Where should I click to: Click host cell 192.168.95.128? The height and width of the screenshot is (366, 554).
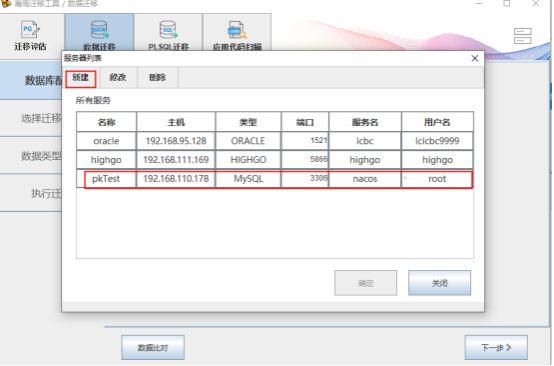point(176,141)
